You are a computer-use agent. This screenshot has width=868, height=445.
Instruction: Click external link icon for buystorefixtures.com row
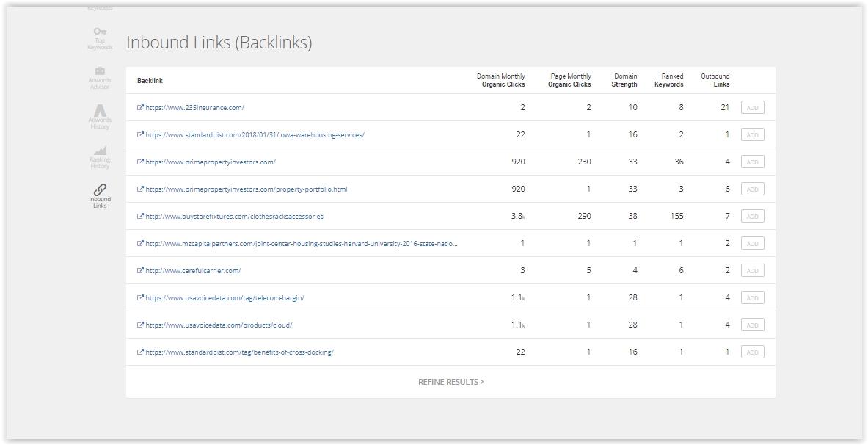point(140,216)
